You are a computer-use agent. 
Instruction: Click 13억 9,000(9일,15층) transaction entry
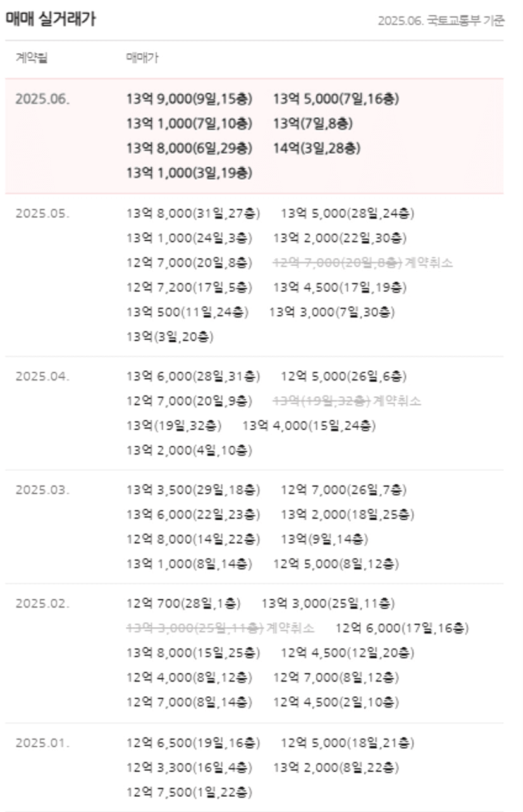[189, 99]
